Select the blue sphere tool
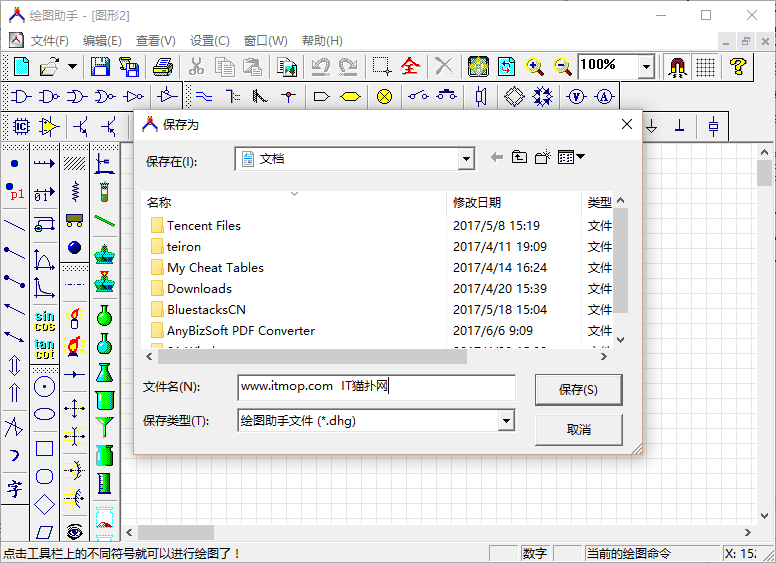 coord(74,247)
